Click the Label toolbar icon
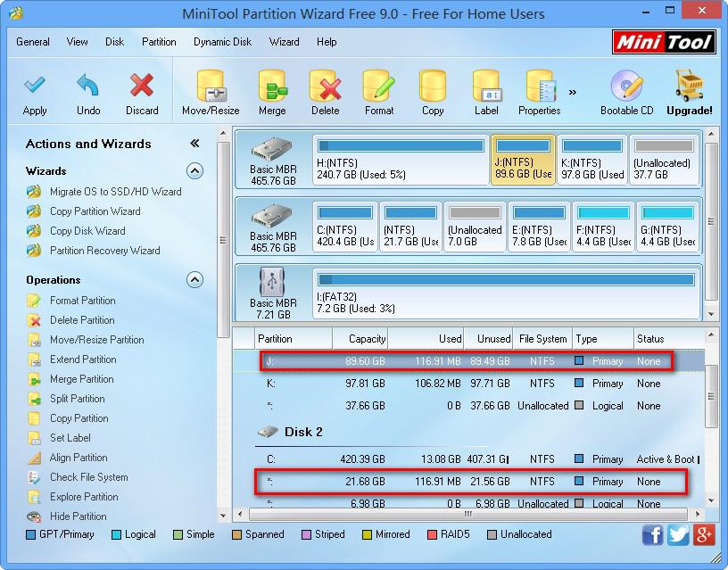This screenshot has width=728, height=570. (486, 86)
